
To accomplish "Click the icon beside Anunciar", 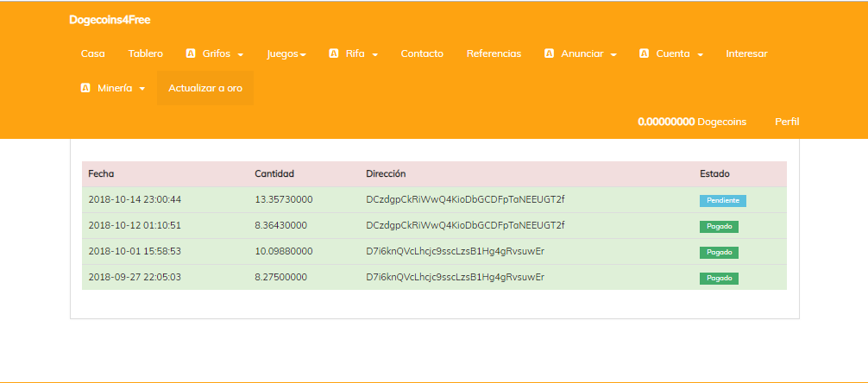I will pos(550,53).
